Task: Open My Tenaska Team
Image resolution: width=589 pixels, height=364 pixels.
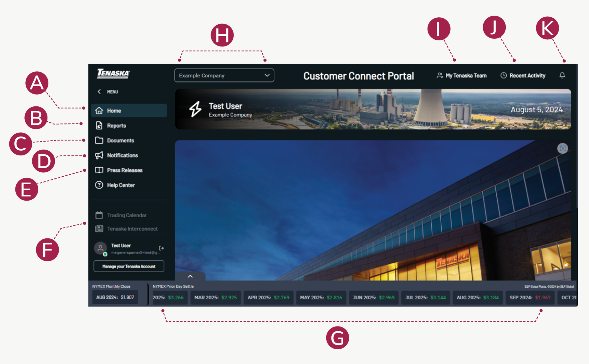Action: [462, 76]
